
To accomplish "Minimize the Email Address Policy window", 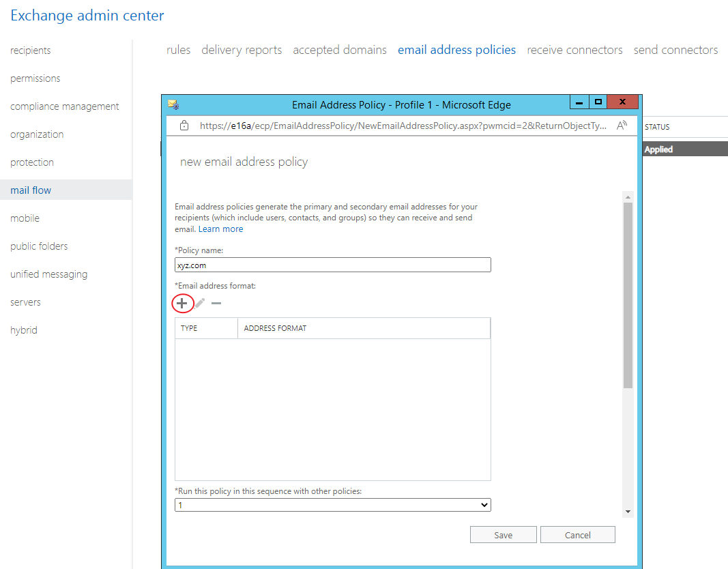I will click(x=579, y=102).
